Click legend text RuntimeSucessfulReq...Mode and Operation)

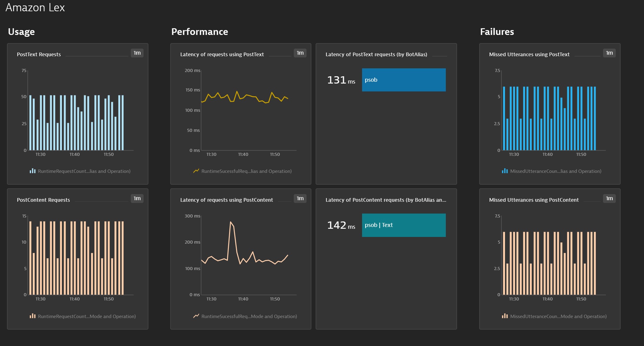click(249, 316)
